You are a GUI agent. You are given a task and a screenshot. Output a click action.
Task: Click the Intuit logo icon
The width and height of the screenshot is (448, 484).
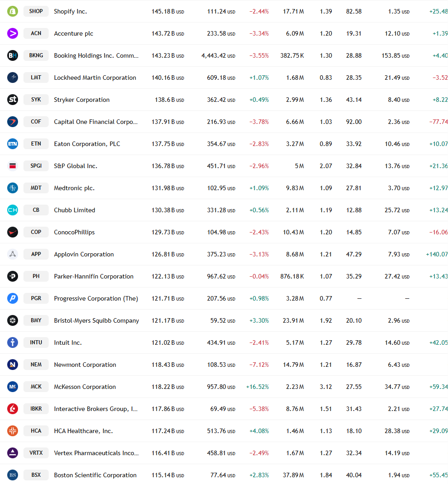pos(13,342)
